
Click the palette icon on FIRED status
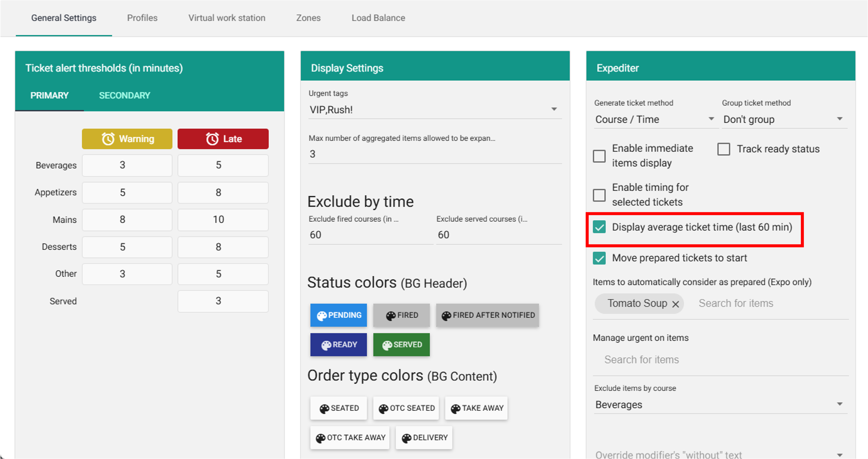tap(390, 316)
